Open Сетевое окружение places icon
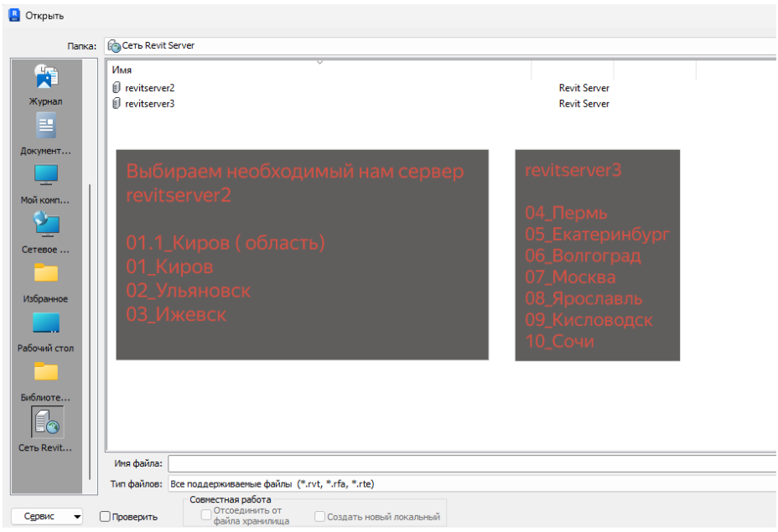 point(45,233)
